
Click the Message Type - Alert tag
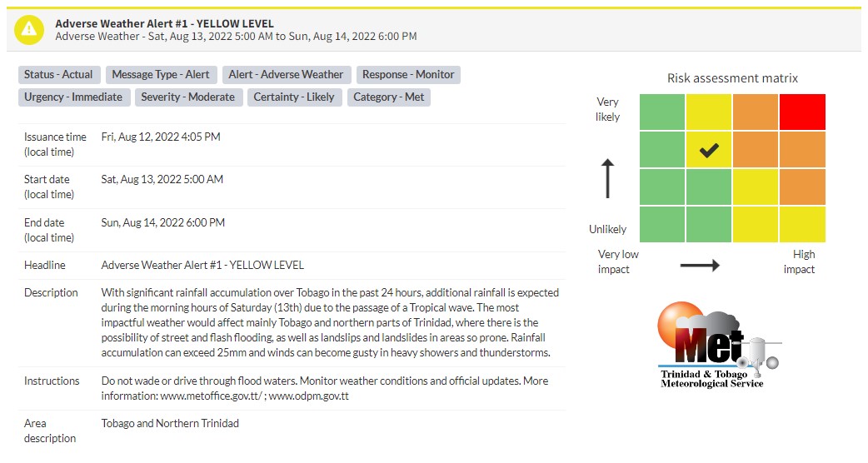[161, 75]
